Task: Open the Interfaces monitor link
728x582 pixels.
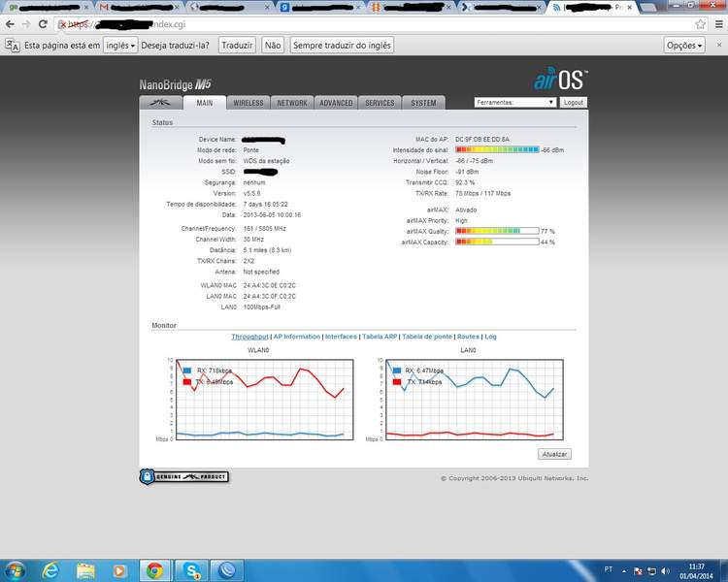Action: pyautogui.click(x=341, y=337)
